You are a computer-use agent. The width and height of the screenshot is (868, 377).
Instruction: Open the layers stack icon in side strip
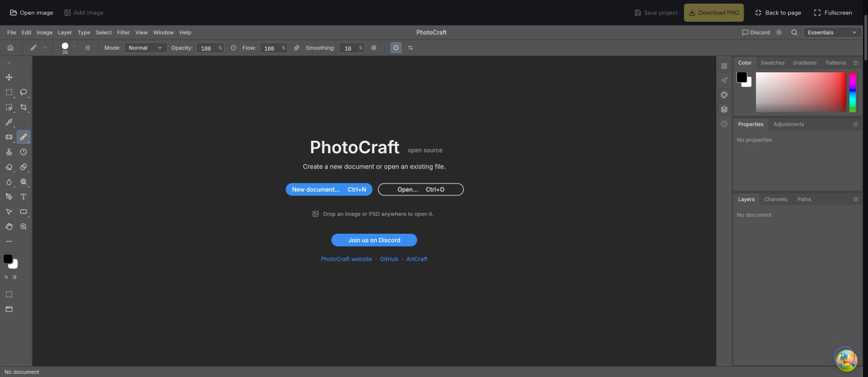724,109
